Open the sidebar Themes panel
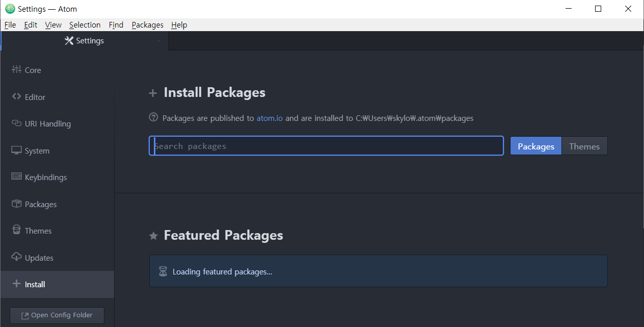644x327 pixels. [57, 231]
